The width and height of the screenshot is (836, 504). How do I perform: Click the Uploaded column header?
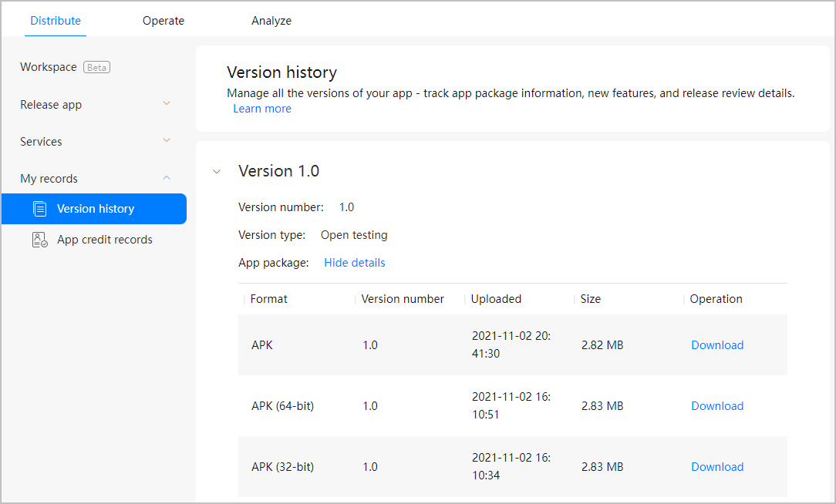tap(496, 299)
